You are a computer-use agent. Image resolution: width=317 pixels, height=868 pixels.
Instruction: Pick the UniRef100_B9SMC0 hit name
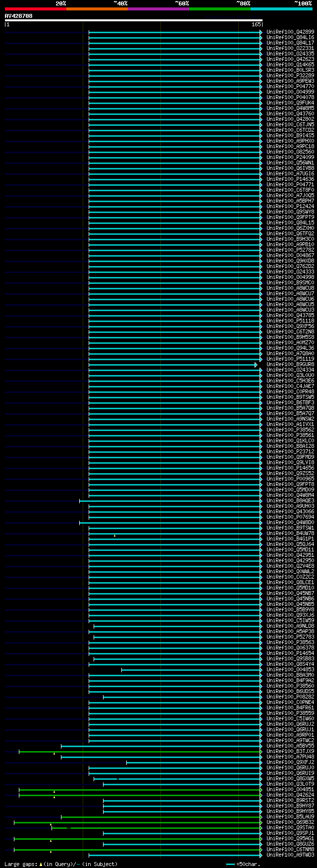tap(290, 283)
